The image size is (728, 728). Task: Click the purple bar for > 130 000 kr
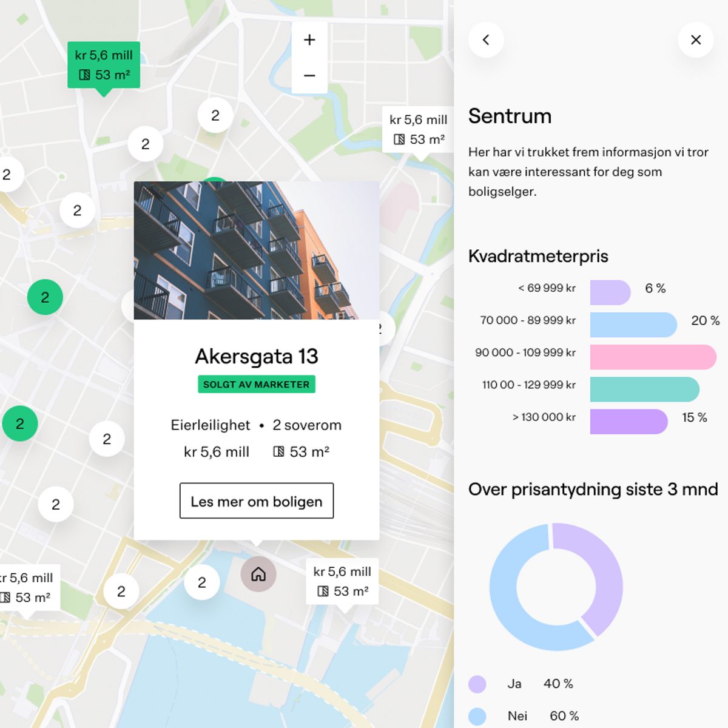point(629,422)
